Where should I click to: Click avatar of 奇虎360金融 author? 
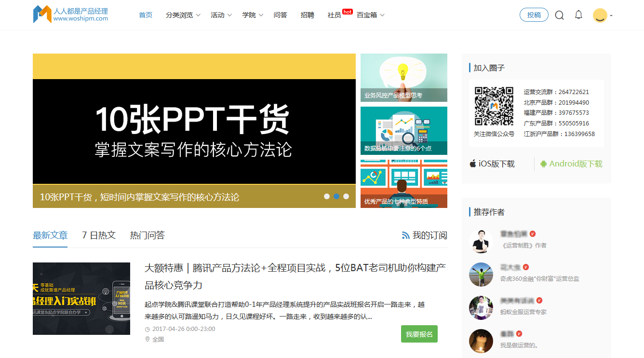[481, 275]
